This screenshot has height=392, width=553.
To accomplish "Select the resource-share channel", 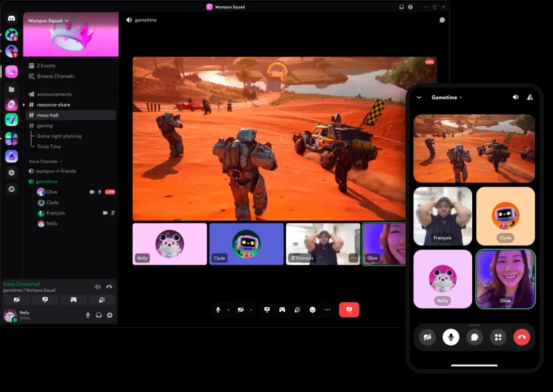I will pos(71,105).
